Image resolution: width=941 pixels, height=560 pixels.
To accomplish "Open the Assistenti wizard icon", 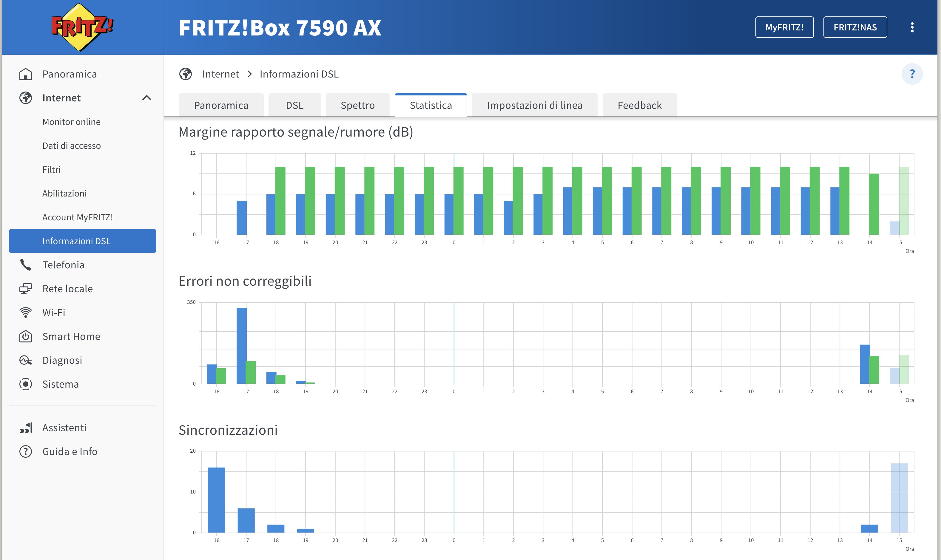I will (x=26, y=428).
